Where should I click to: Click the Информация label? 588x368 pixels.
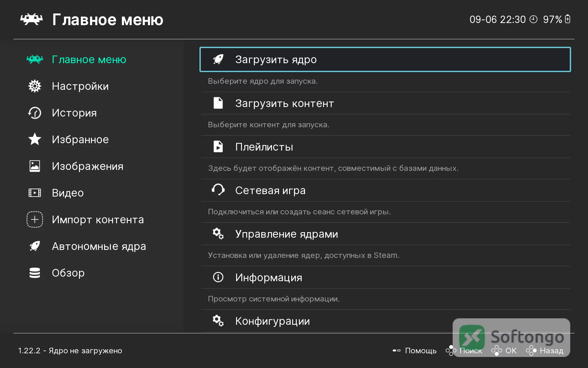(269, 278)
